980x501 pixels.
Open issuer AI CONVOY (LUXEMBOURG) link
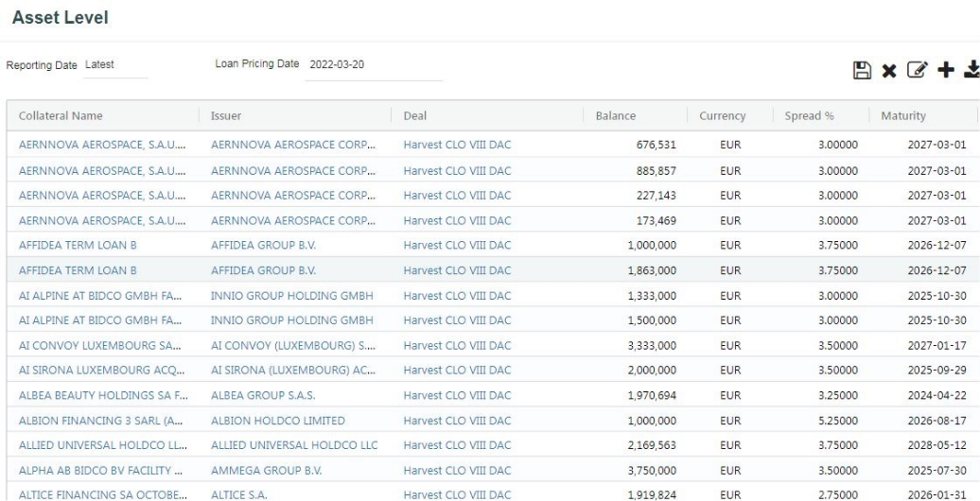pos(293,345)
